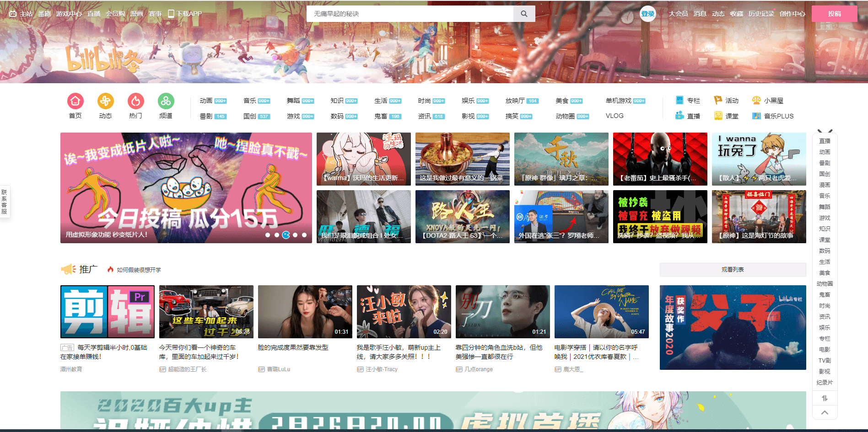Open the VLOG category
The width and height of the screenshot is (868, 432).
(615, 116)
